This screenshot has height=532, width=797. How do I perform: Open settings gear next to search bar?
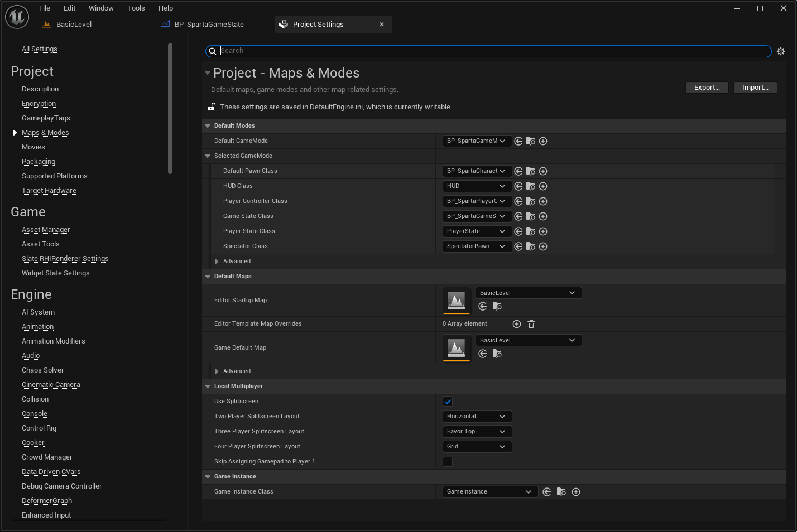point(781,51)
